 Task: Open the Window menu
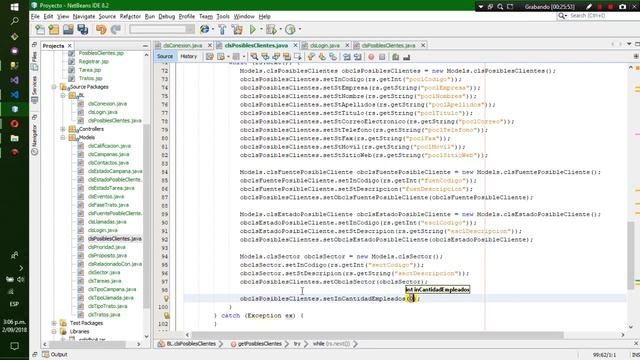[244, 16]
